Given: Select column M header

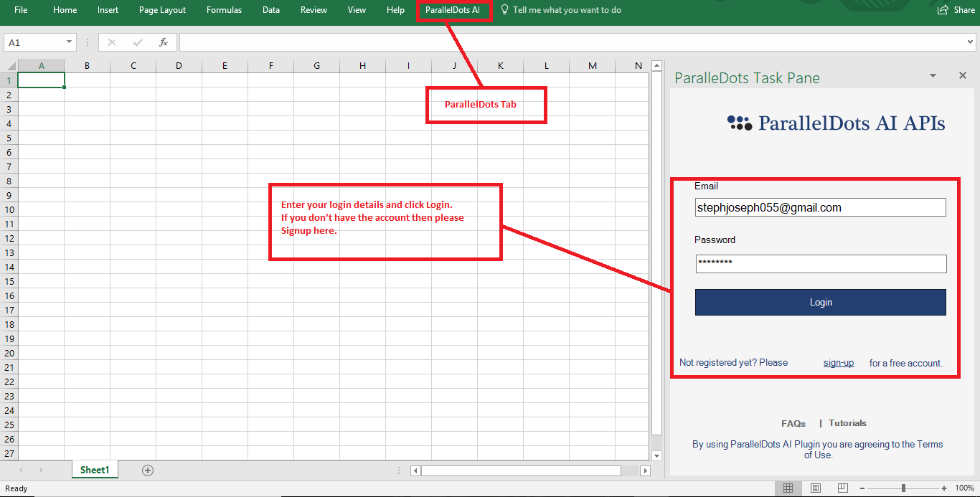Looking at the screenshot, I should 592,66.
